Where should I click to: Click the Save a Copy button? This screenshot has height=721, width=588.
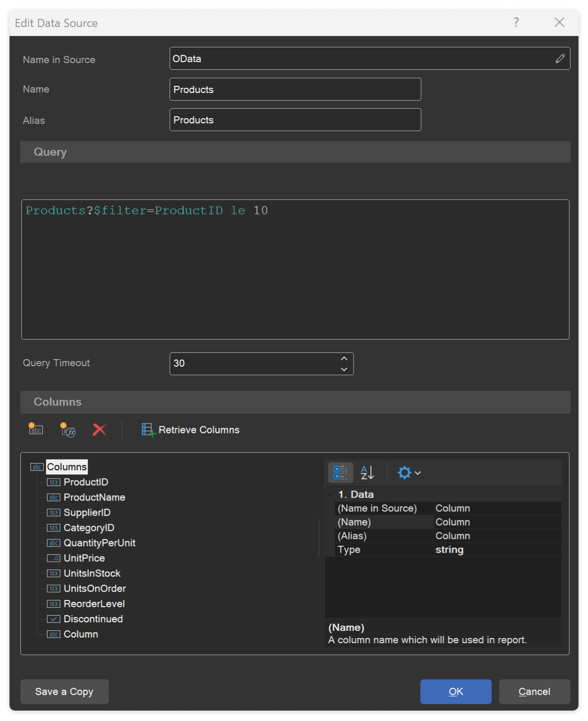(x=64, y=692)
